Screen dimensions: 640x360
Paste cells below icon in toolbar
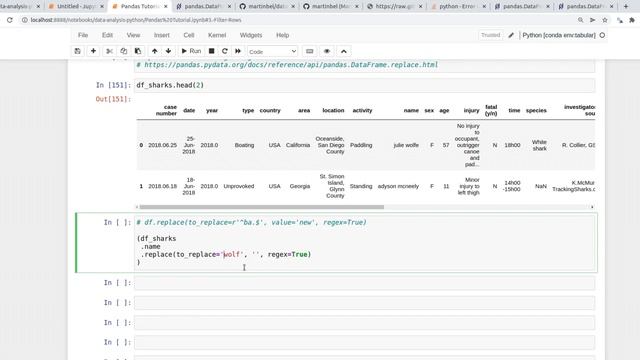click(x=138, y=51)
